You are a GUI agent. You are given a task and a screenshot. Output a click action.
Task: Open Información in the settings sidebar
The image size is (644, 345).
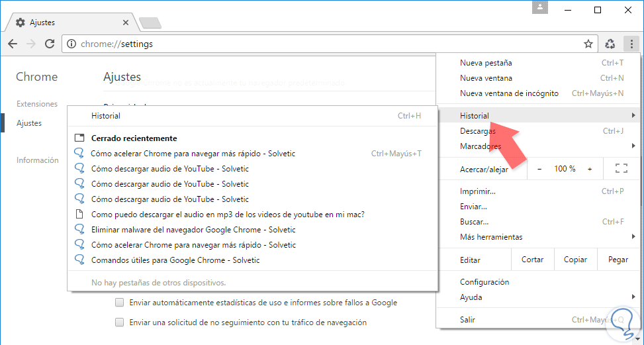coord(37,160)
